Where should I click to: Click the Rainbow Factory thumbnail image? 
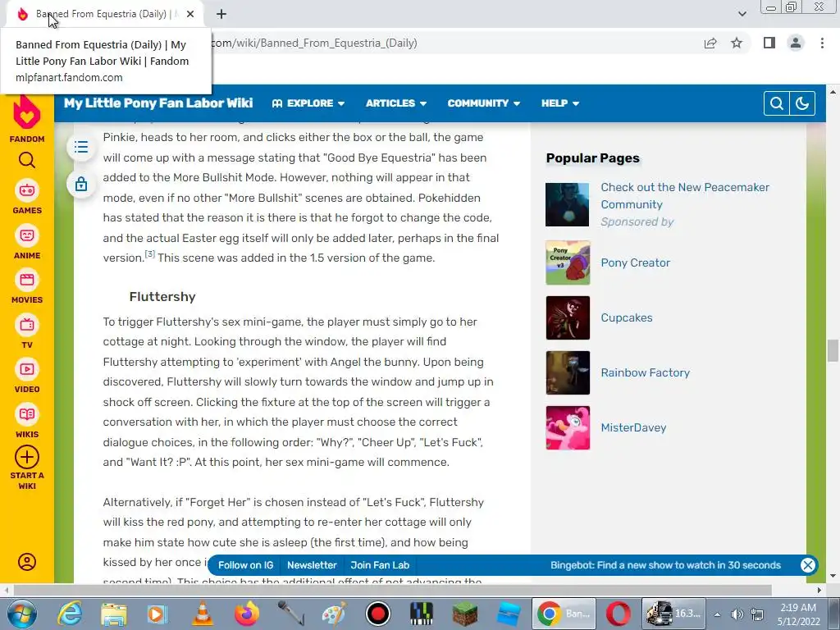[x=568, y=372]
